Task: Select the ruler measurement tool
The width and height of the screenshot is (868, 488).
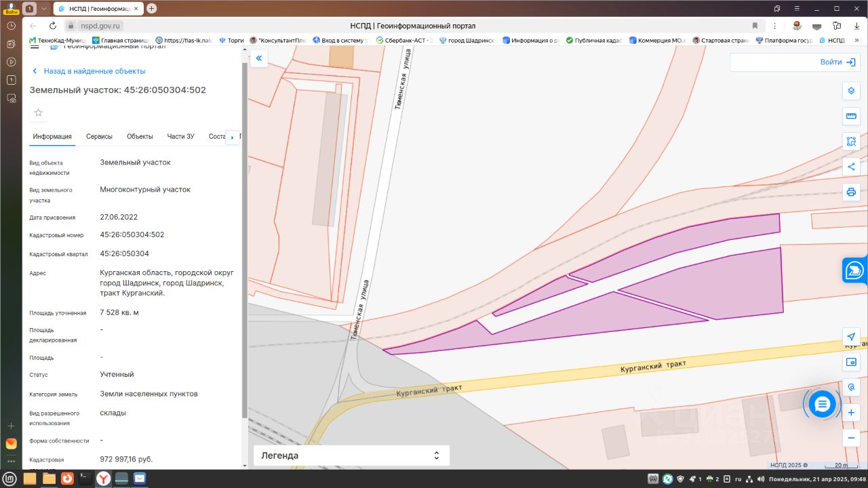Action: (851, 116)
